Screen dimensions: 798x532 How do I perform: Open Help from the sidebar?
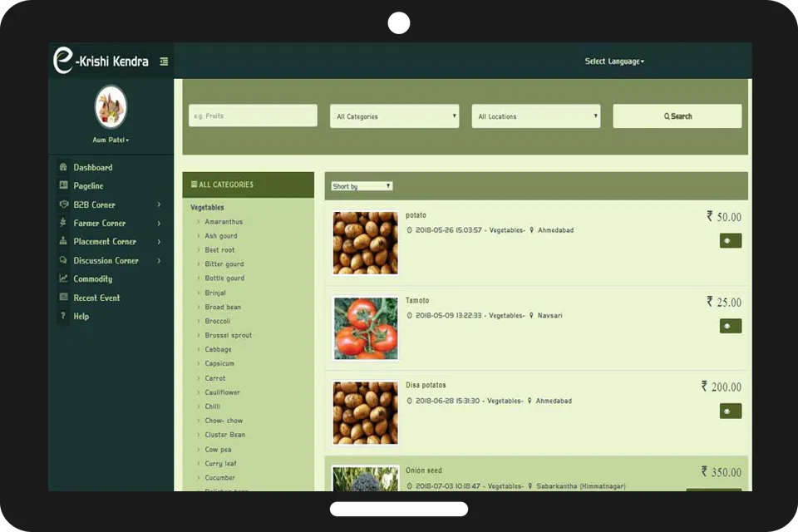[x=81, y=316]
